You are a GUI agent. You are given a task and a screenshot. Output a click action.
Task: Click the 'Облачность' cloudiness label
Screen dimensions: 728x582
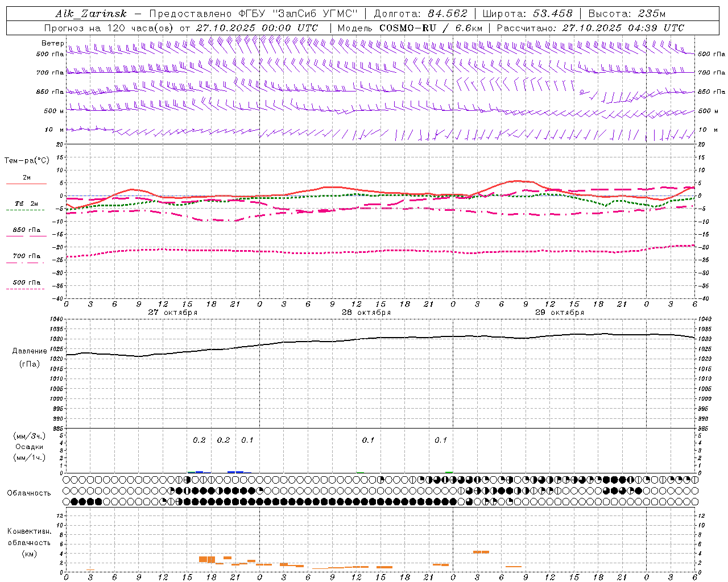(29, 493)
